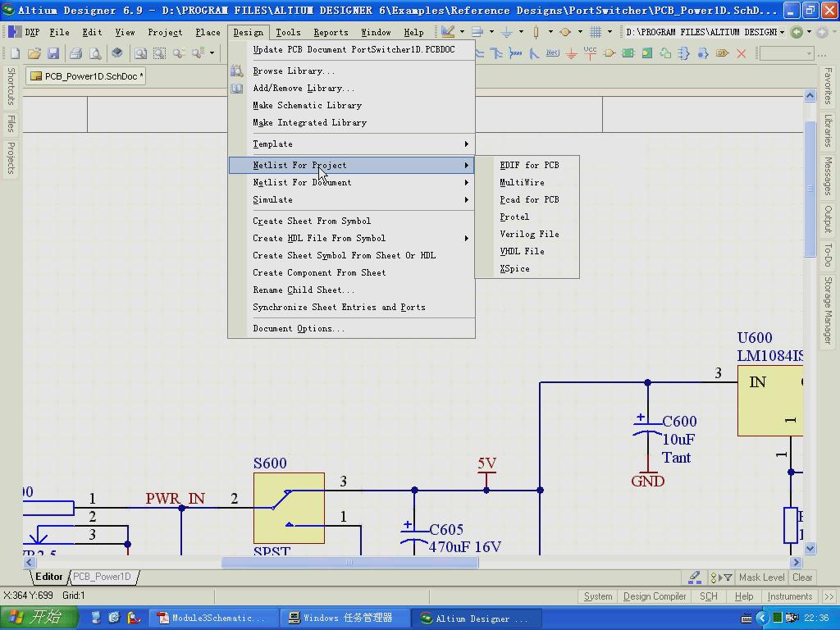Click the Instruments panel button
This screenshot has width=840, height=630.
790,596
